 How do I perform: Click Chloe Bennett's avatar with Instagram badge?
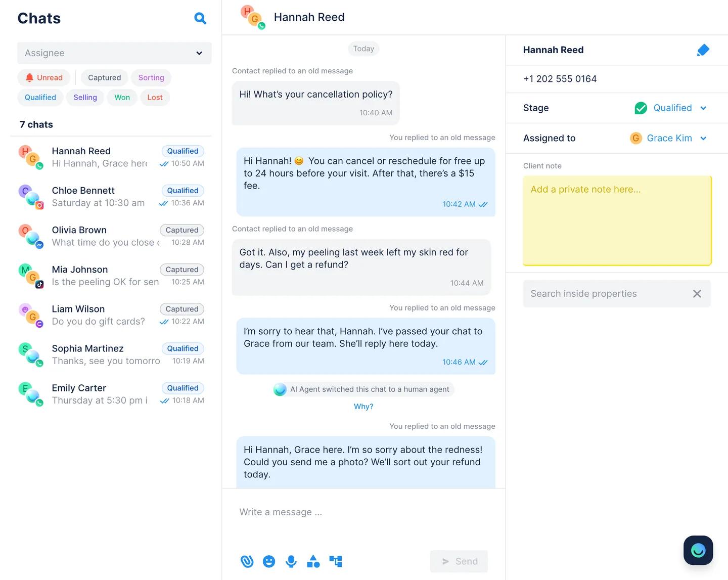tap(31, 197)
